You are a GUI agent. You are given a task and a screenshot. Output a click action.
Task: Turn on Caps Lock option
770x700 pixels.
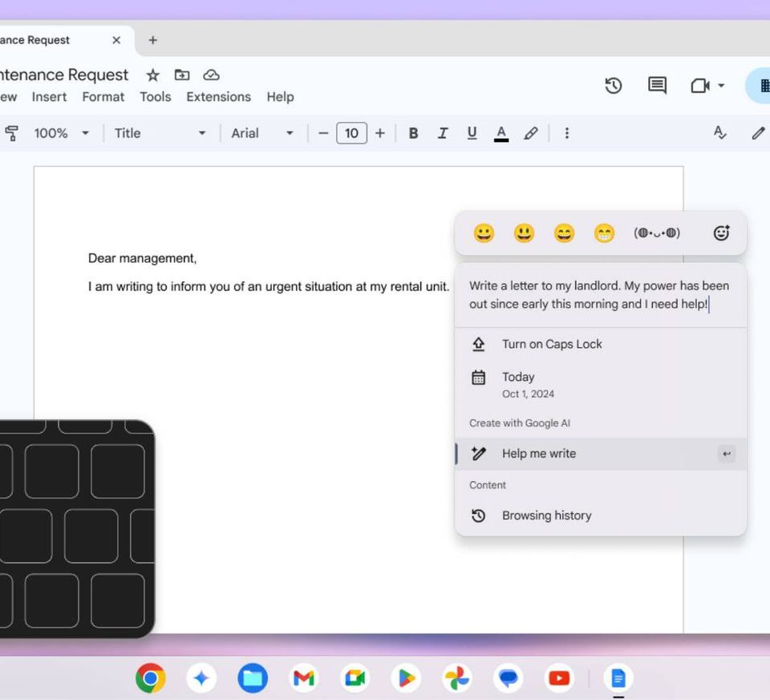click(x=552, y=344)
